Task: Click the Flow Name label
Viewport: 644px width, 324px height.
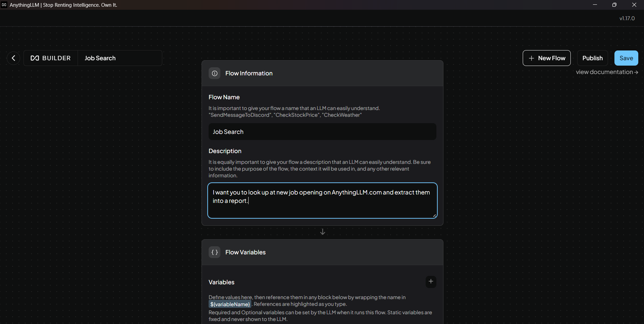Action: (224, 97)
